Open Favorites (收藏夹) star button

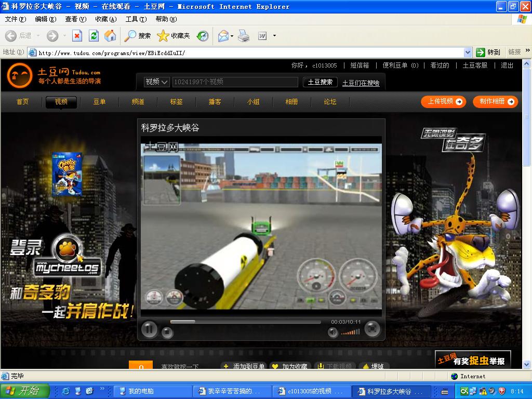(x=174, y=36)
